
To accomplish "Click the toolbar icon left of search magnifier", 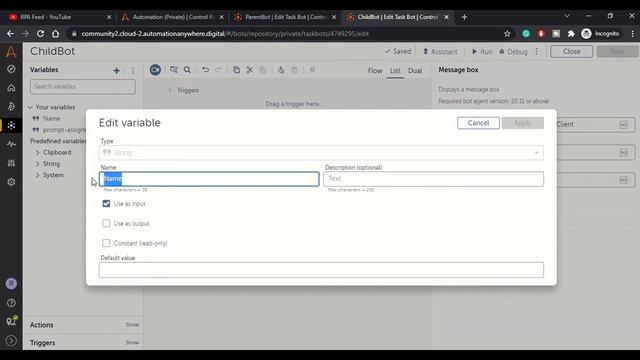I will [x=174, y=70].
